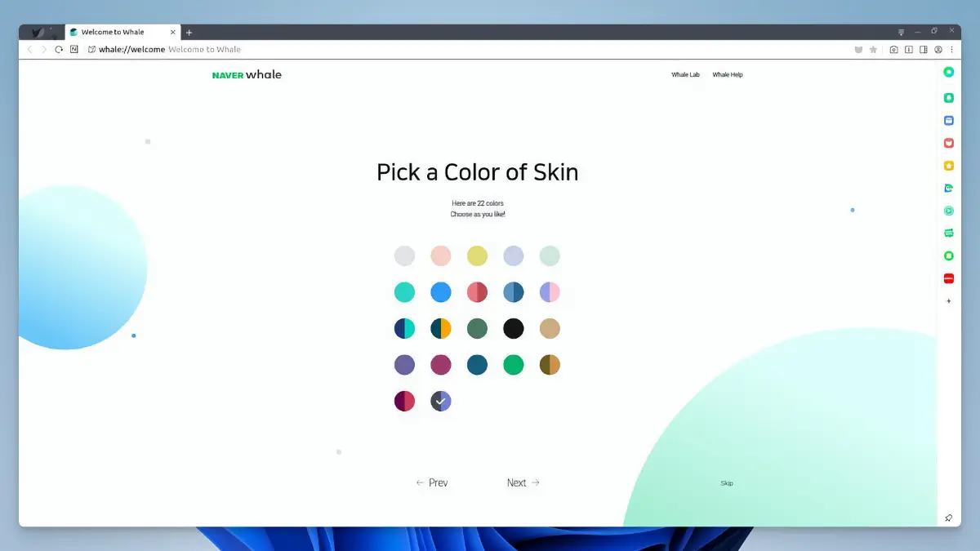Screen dimensions: 980x551
Task: Open the green play button sidebar icon
Action: (x=949, y=211)
